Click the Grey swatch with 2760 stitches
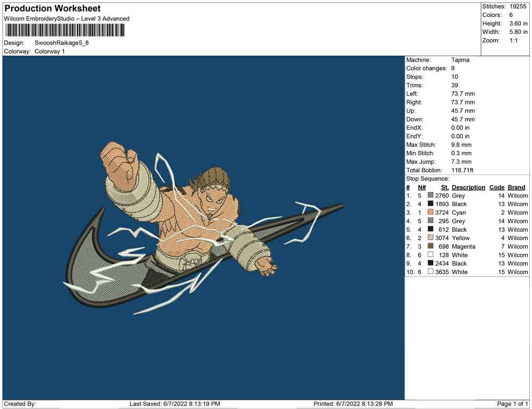This screenshot has height=409, width=532. (430, 196)
